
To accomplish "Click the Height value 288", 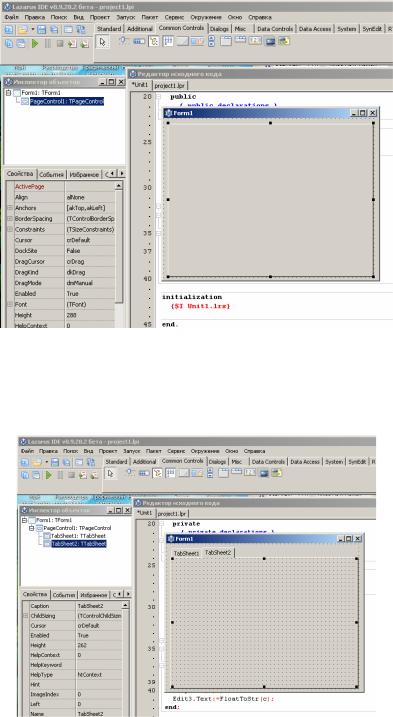I will 90,315.
